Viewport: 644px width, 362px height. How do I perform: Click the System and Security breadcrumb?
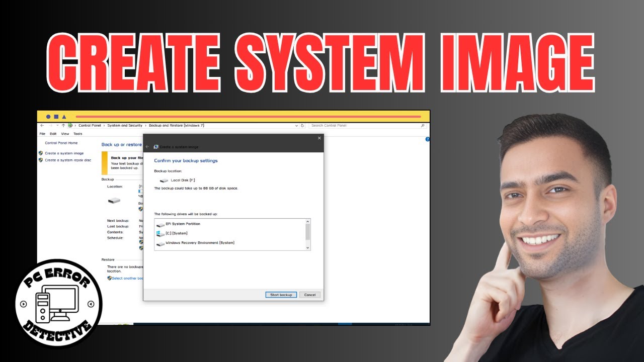pos(125,125)
